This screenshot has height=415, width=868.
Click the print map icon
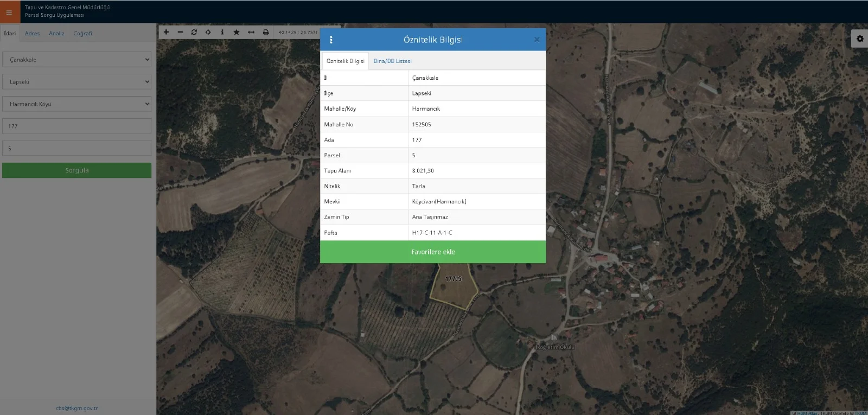pyautogui.click(x=266, y=32)
